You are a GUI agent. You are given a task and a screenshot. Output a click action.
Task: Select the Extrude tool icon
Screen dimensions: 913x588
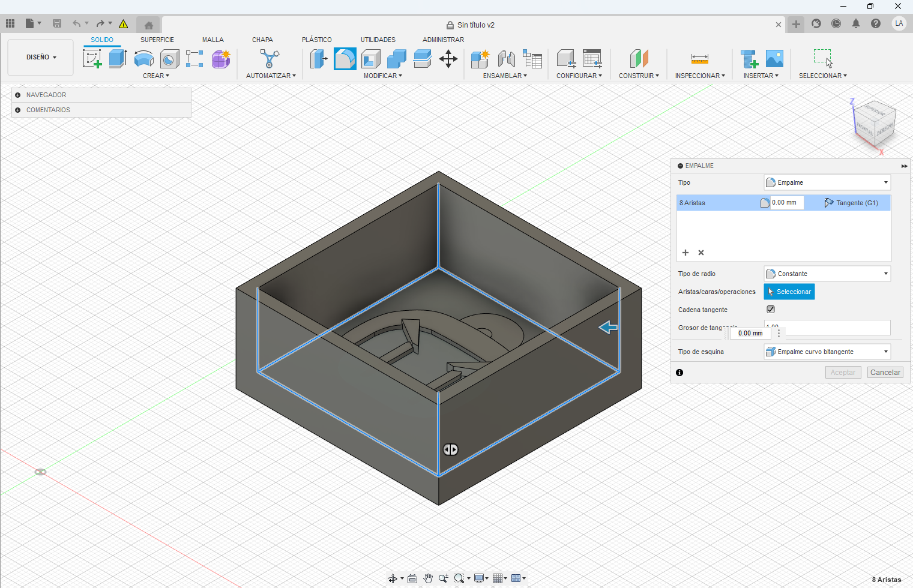coord(118,59)
